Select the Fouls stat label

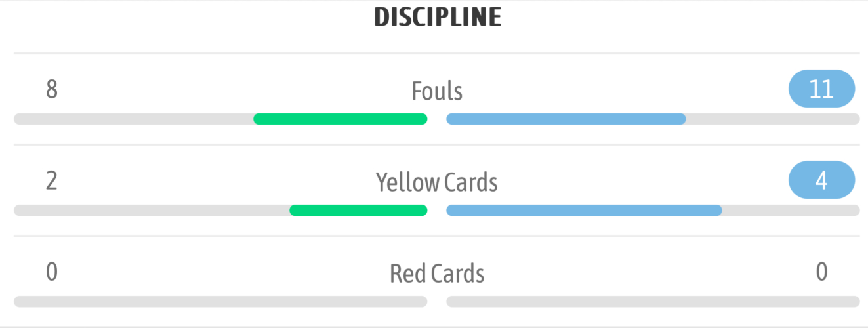(437, 91)
